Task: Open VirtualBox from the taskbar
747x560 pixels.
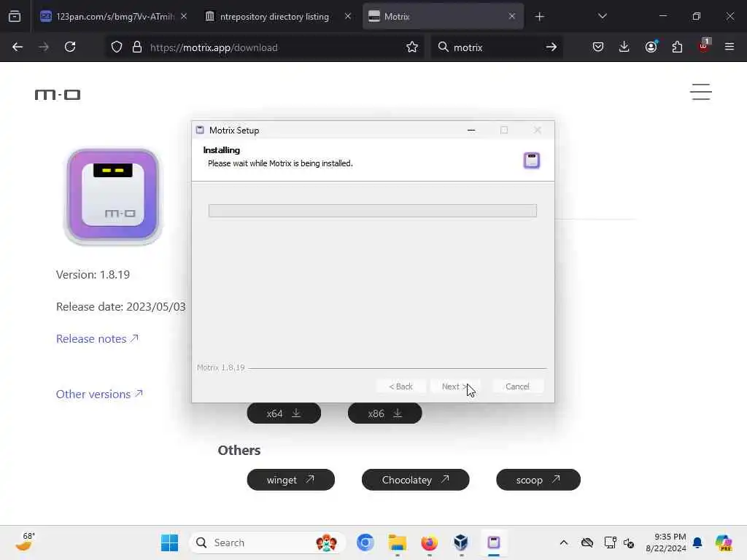Action: pos(461,542)
